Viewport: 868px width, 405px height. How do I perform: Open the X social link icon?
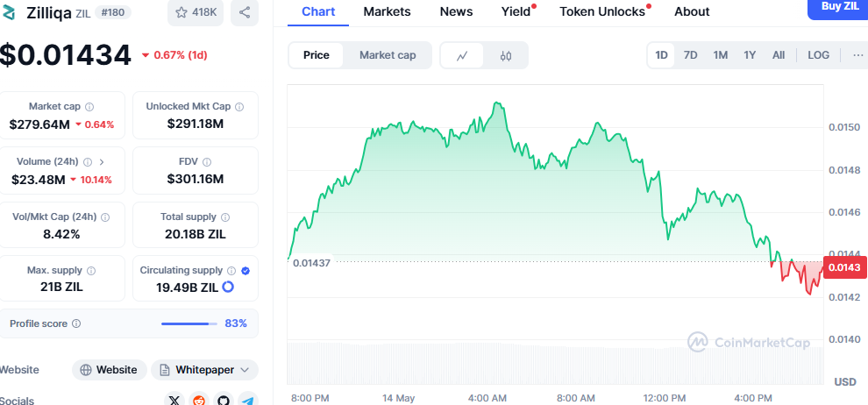click(x=175, y=401)
